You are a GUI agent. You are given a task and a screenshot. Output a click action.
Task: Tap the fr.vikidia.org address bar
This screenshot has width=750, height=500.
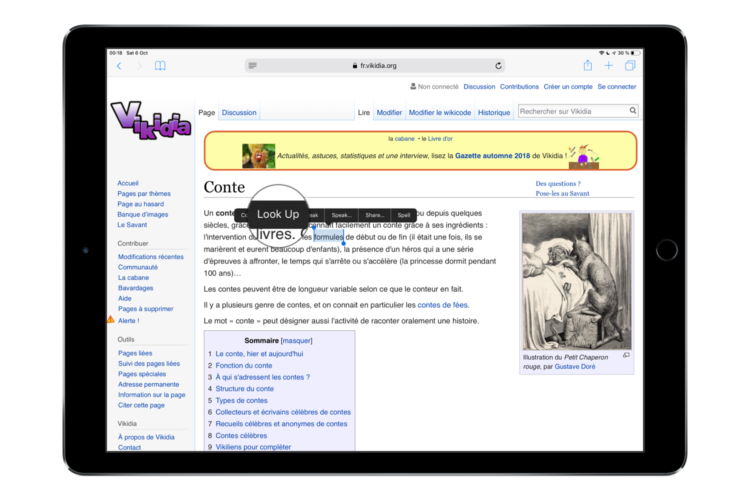tap(375, 66)
